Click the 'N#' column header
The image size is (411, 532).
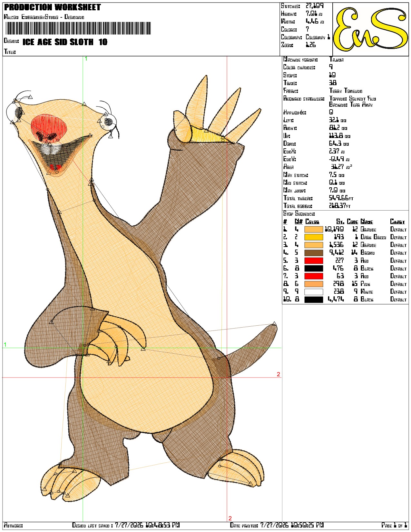coord(298,222)
